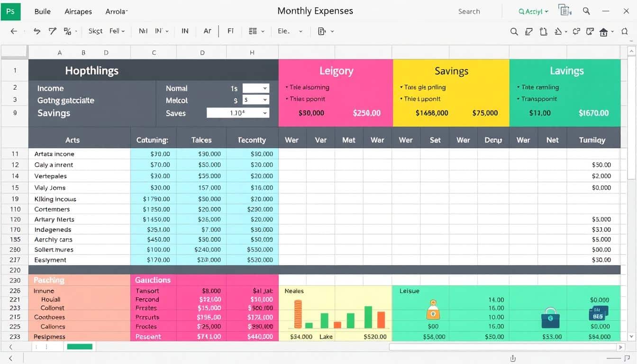Select the green Lavings header cell

[x=565, y=71]
